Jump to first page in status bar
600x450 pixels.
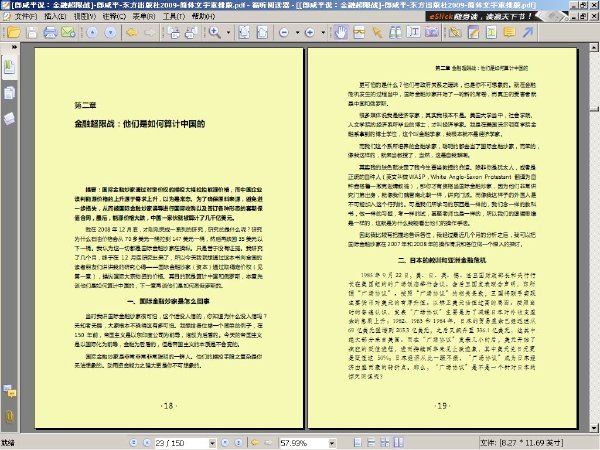pyautogui.click(x=133, y=443)
